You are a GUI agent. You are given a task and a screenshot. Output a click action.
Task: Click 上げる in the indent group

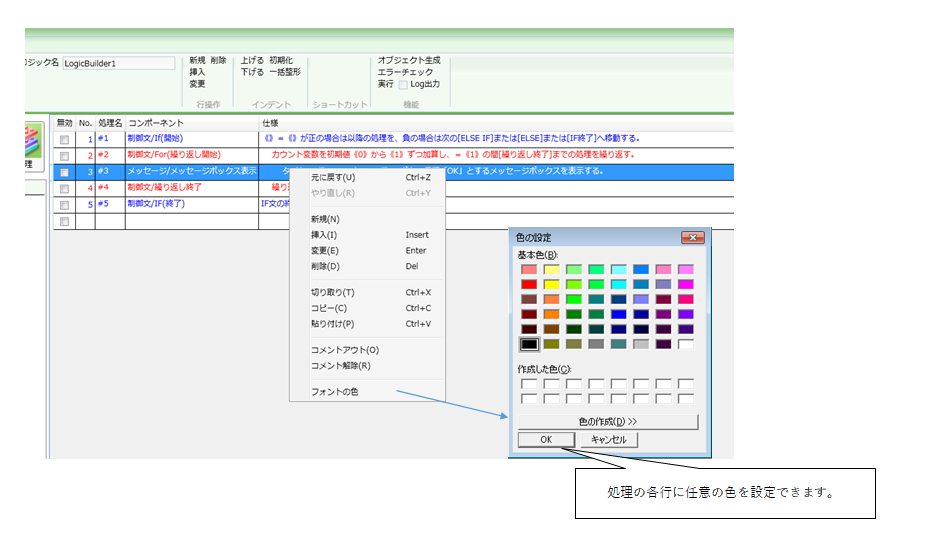pos(252,60)
